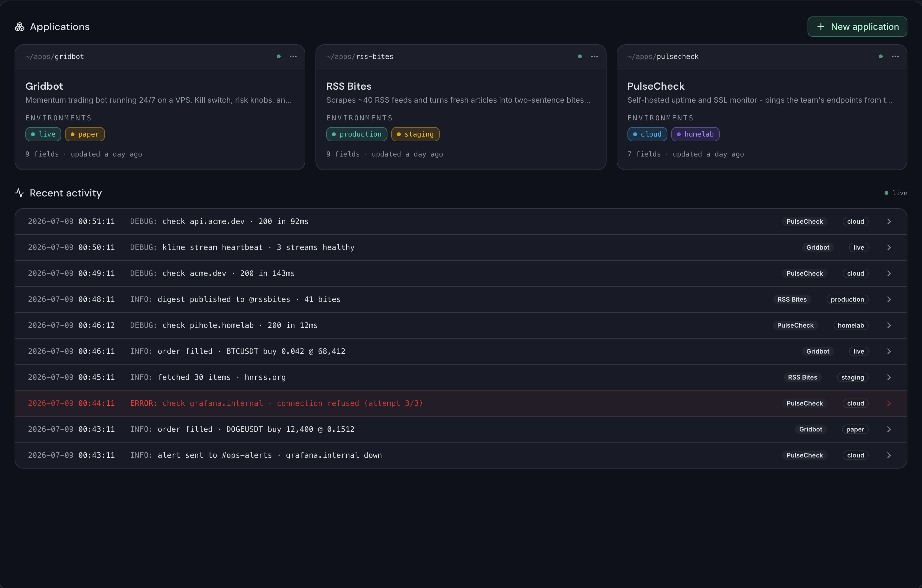Screen dimensions: 922x588
Task: Click the ~/apps/gridbot path text
Action: tap(55, 57)
